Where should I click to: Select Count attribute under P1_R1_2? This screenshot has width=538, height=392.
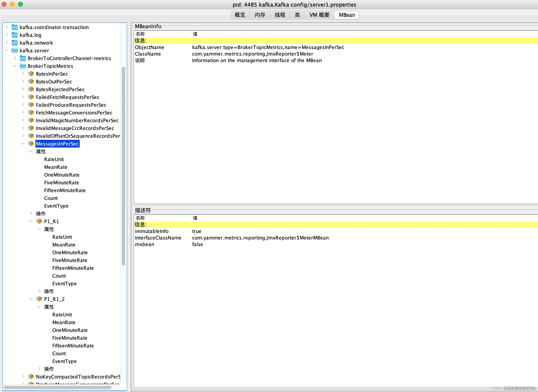(x=59, y=353)
